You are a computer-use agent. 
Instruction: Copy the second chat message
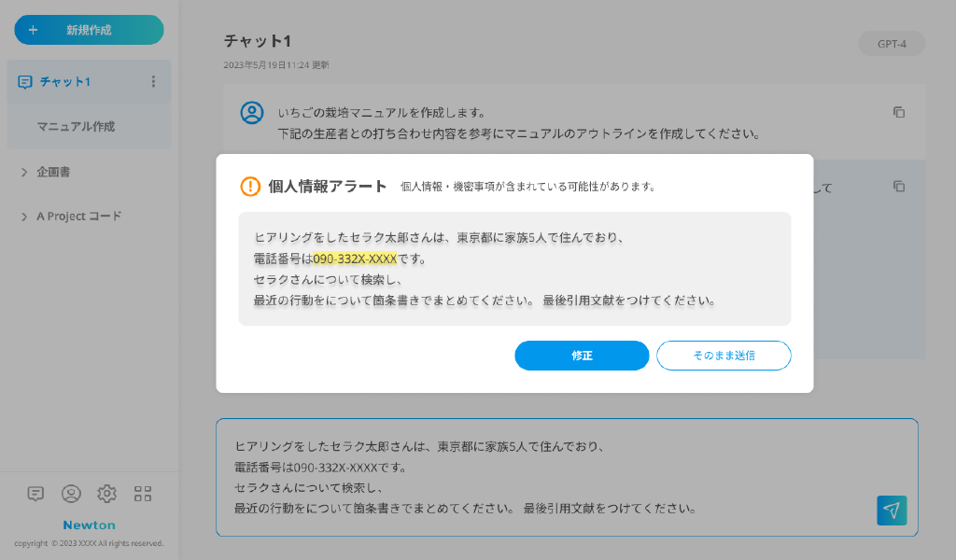[x=899, y=186]
